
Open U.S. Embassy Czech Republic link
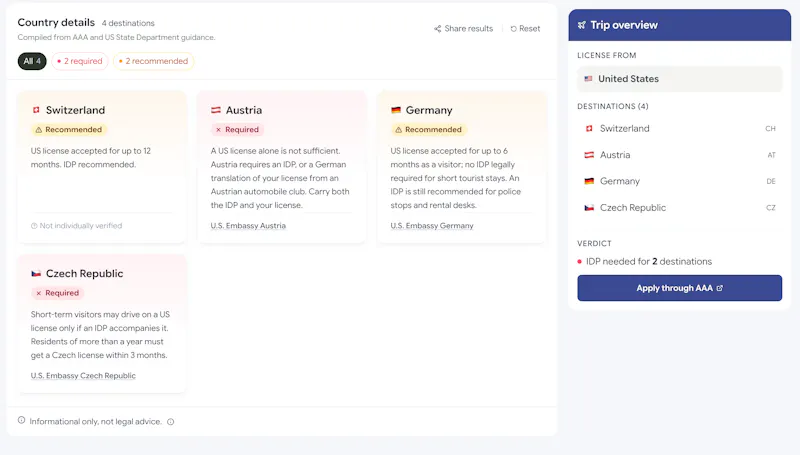(x=83, y=375)
